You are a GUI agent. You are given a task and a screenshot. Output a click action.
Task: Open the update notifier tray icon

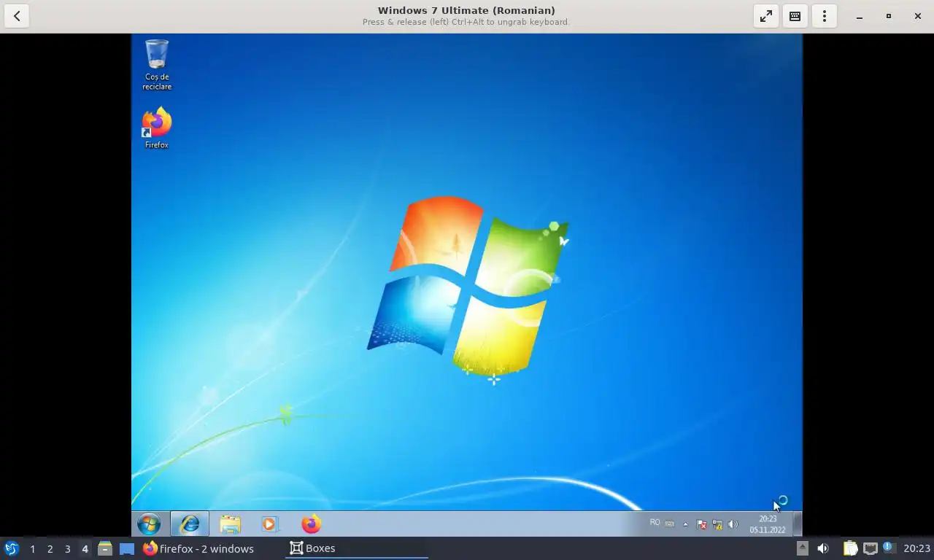pos(888,548)
